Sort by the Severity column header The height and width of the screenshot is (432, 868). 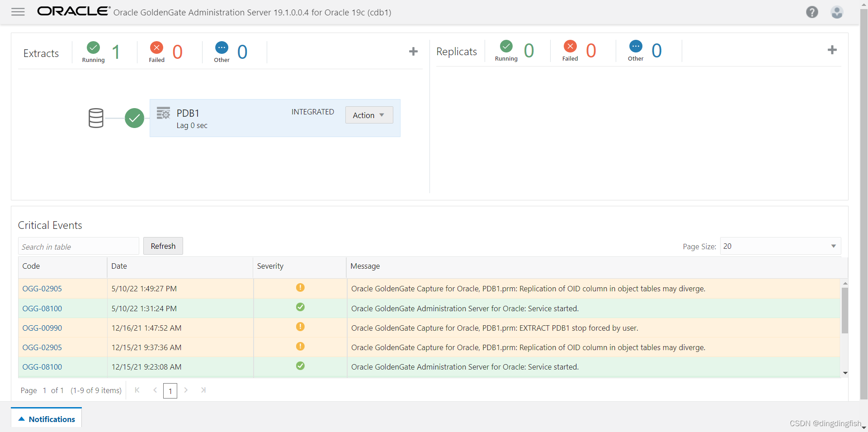299,266
